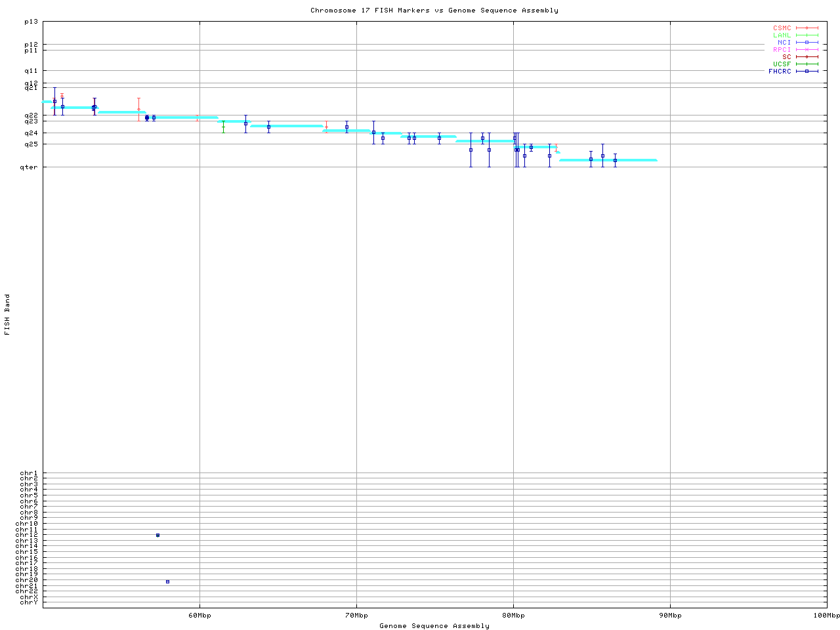Click the chr12 blue square data marker

[157, 535]
